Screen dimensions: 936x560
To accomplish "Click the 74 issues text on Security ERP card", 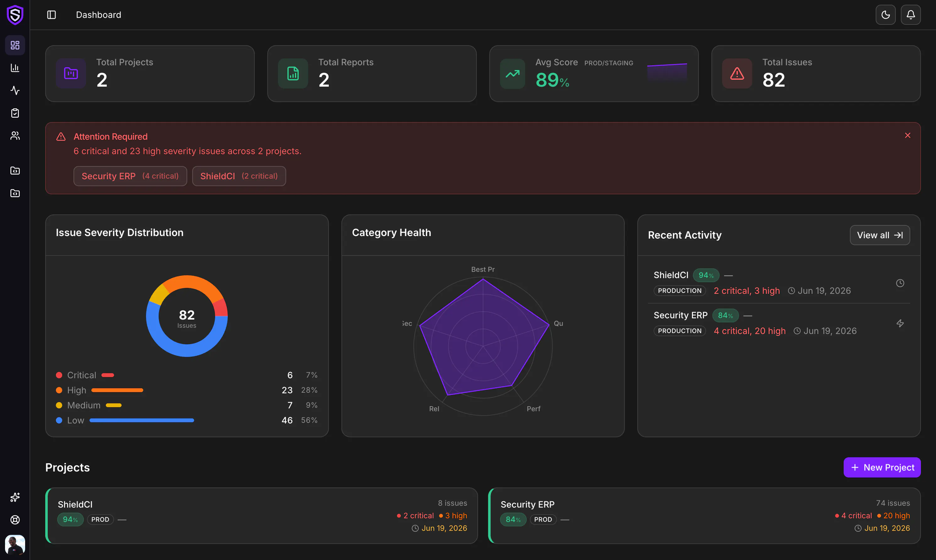I will 893,503.
